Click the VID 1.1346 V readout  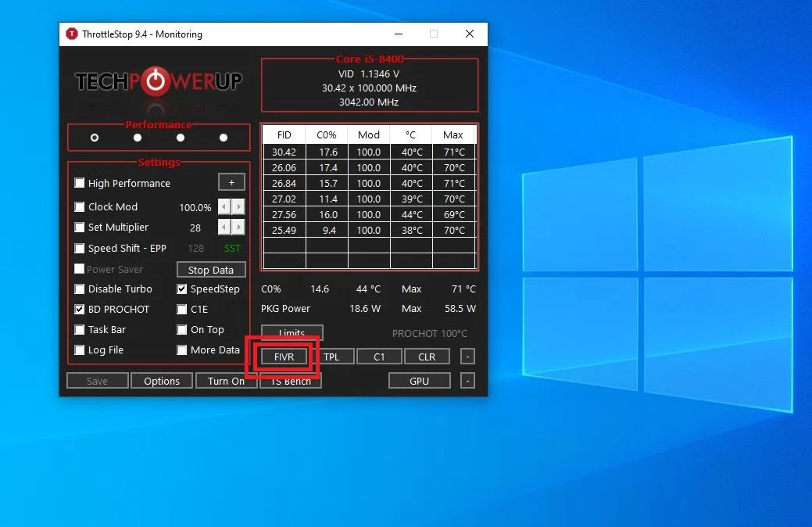tap(369, 73)
